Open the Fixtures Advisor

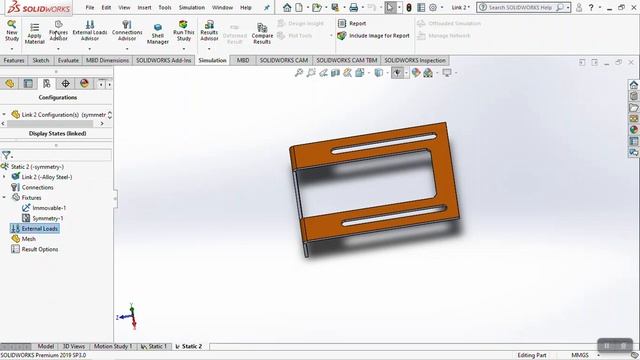click(x=58, y=31)
